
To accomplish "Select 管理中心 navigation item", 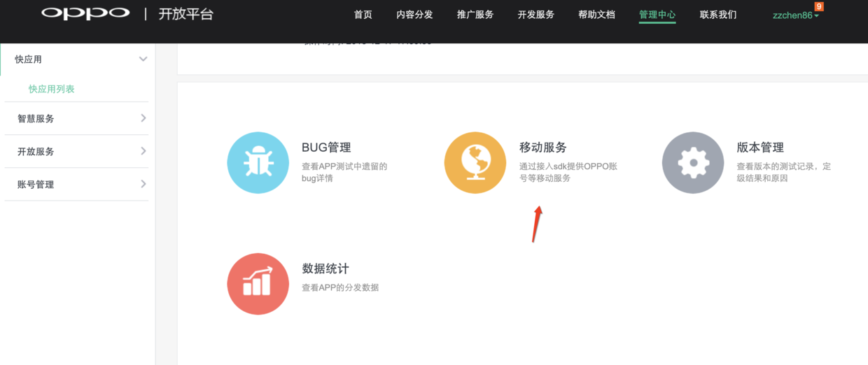I will click(657, 15).
